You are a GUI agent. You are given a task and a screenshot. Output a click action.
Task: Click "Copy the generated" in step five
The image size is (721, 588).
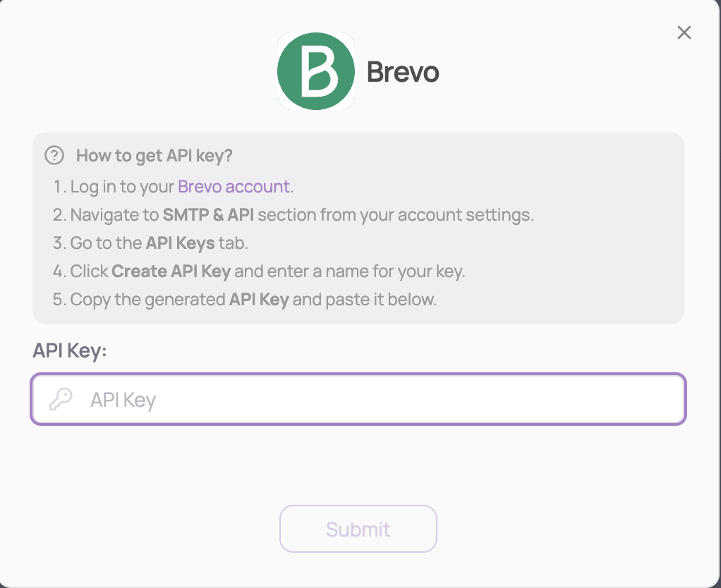(x=147, y=300)
